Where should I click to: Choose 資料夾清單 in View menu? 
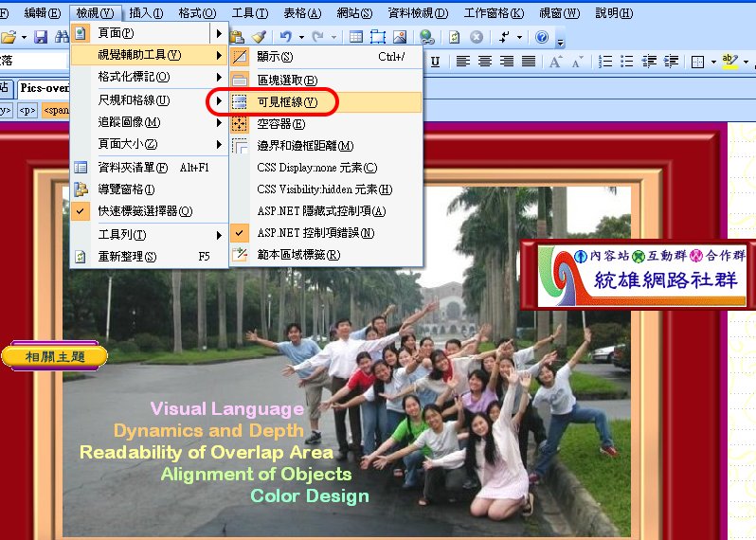(149, 168)
